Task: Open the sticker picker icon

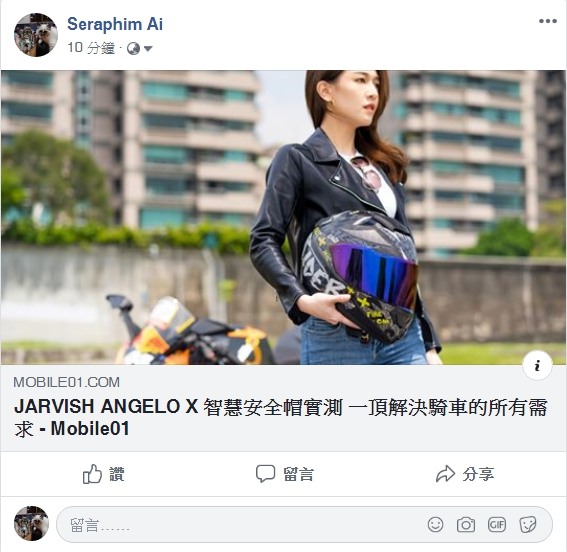Action: coord(528,525)
